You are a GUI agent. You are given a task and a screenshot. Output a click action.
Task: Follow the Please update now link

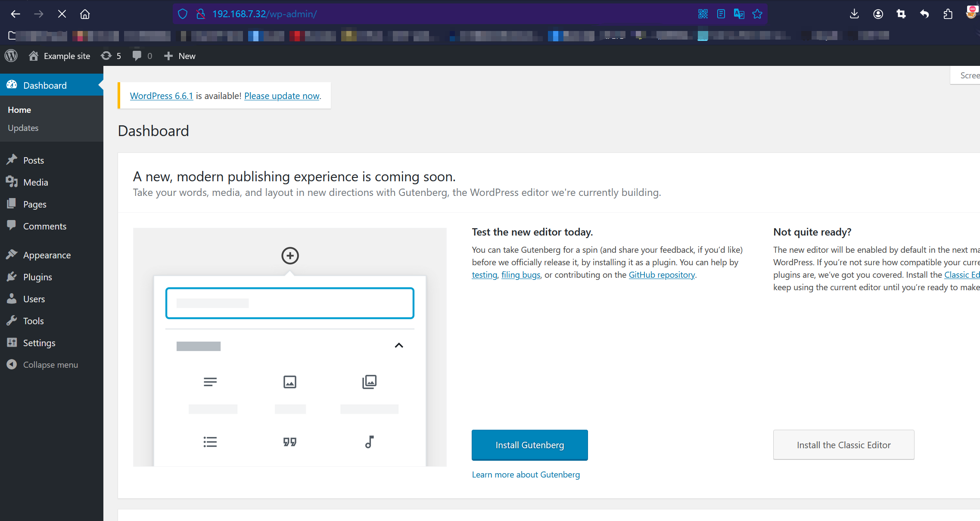coord(282,96)
